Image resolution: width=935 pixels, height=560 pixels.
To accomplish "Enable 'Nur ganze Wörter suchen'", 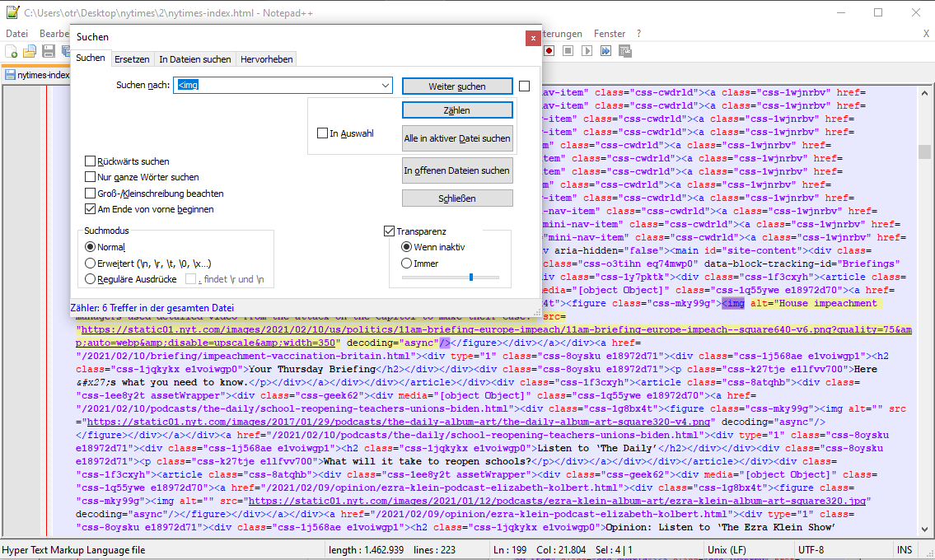I will (90, 177).
